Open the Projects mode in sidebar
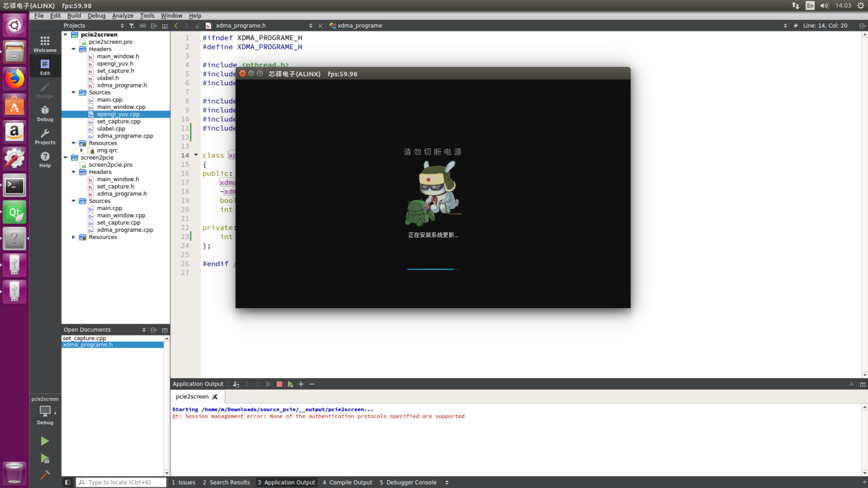Screen dimensions: 868x488 45,136
